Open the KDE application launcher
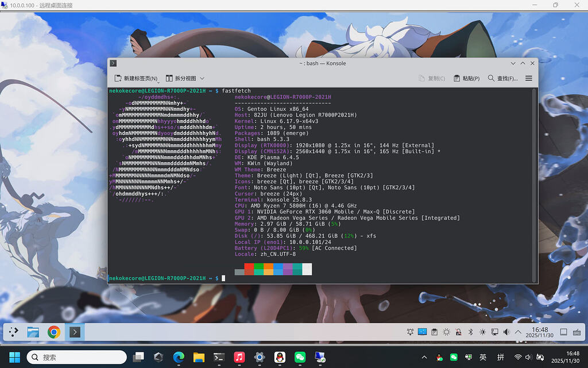 14,332
